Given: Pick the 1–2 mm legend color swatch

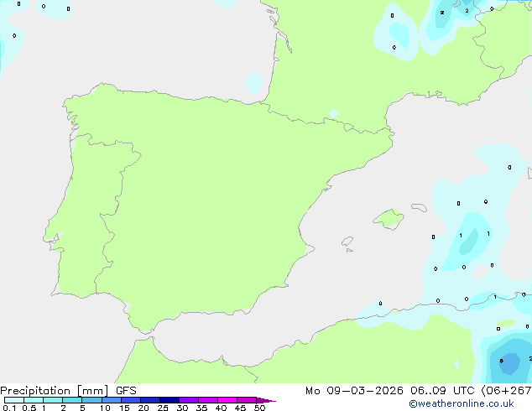Looking at the screenshot, I should (x=53, y=400).
